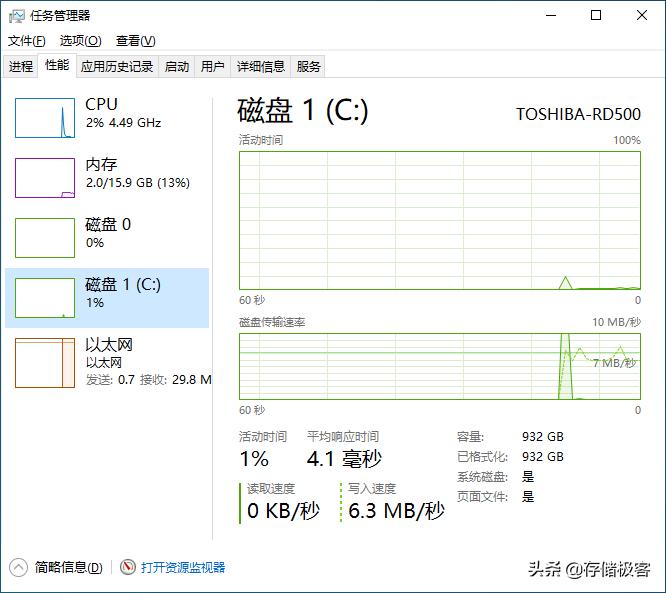
Task: Click the 内存 2.0/15.9 GB usage text
Action: 138,183
